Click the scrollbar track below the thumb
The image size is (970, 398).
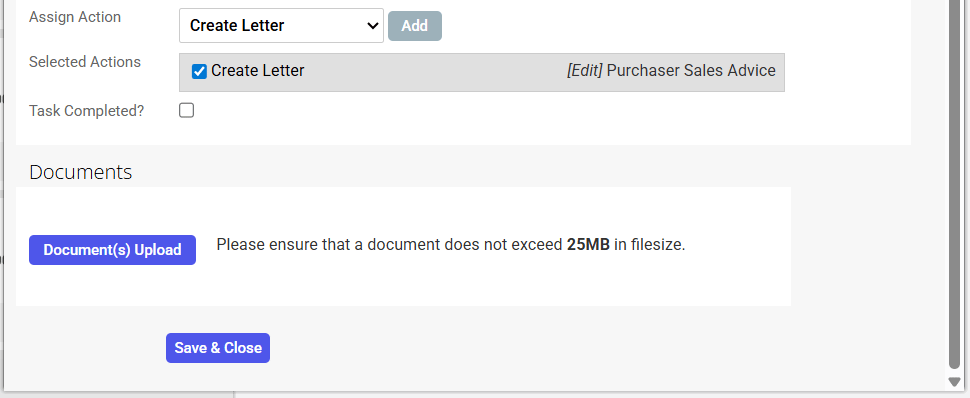point(954,373)
